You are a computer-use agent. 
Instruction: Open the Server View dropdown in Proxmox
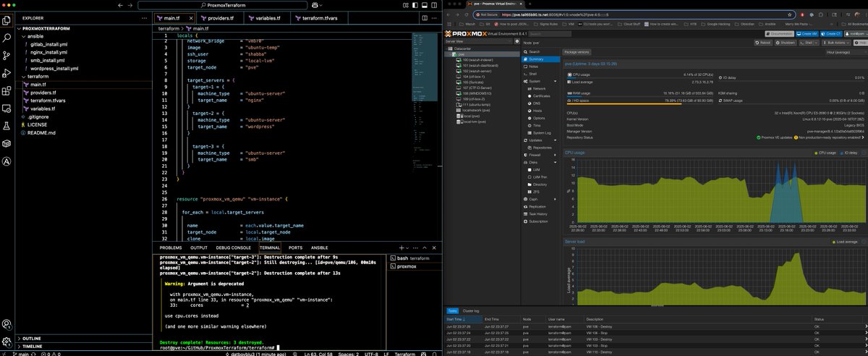point(478,43)
